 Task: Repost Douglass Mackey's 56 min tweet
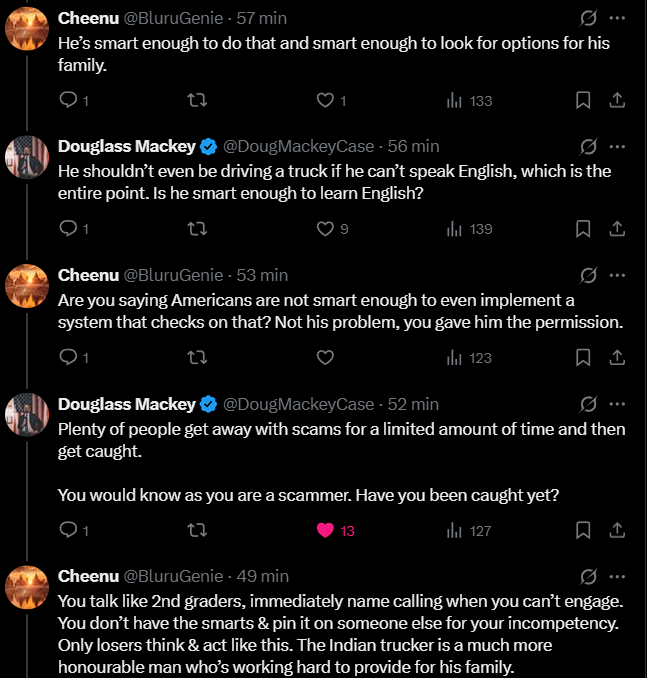coord(197,229)
